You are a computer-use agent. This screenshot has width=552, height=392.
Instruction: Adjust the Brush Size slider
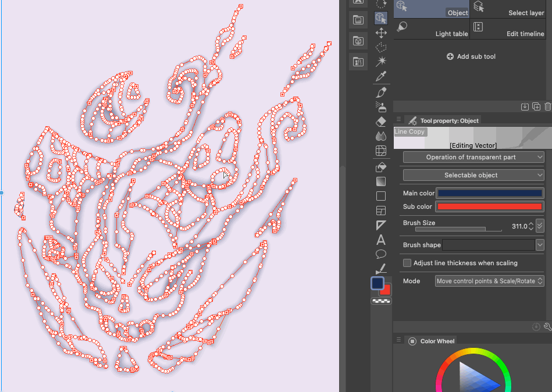point(458,229)
